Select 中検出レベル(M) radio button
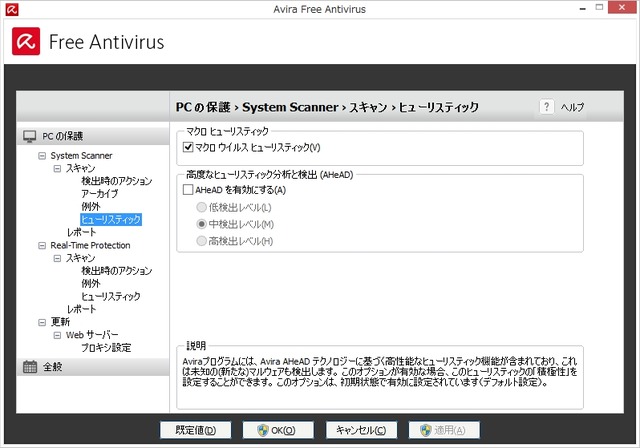Viewport: 640px width, 448px height. click(x=201, y=224)
